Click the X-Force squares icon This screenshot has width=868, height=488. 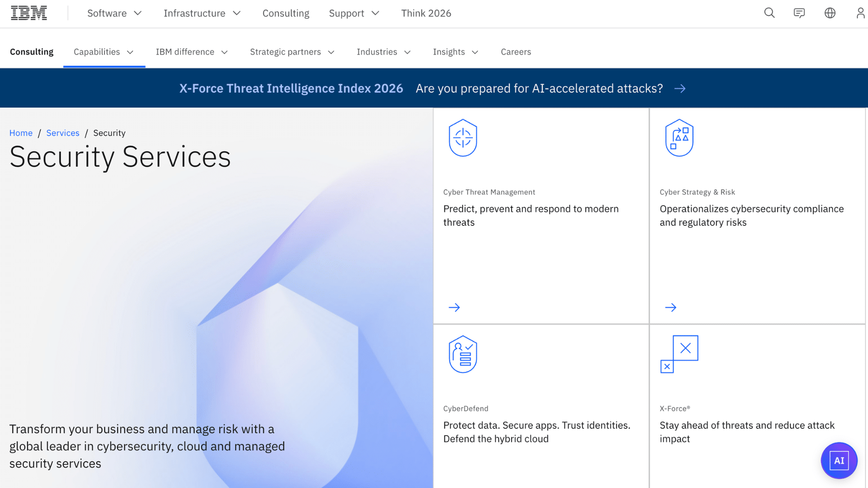pyautogui.click(x=679, y=354)
